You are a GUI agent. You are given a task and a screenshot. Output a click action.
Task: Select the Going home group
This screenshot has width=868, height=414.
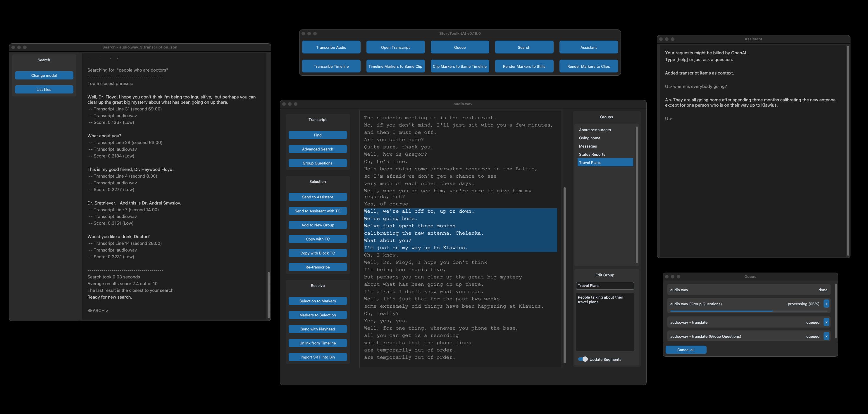pyautogui.click(x=590, y=138)
